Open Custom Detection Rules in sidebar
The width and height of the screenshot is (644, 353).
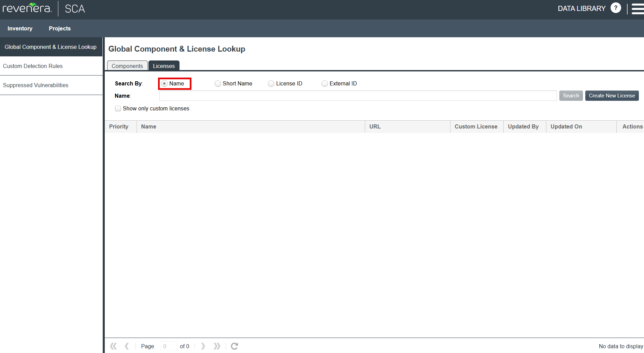(x=33, y=66)
